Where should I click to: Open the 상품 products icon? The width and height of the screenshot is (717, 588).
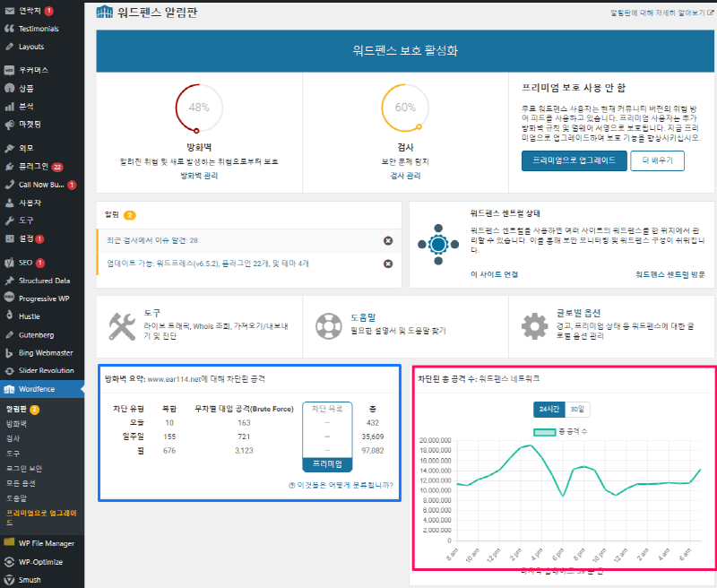[9, 88]
